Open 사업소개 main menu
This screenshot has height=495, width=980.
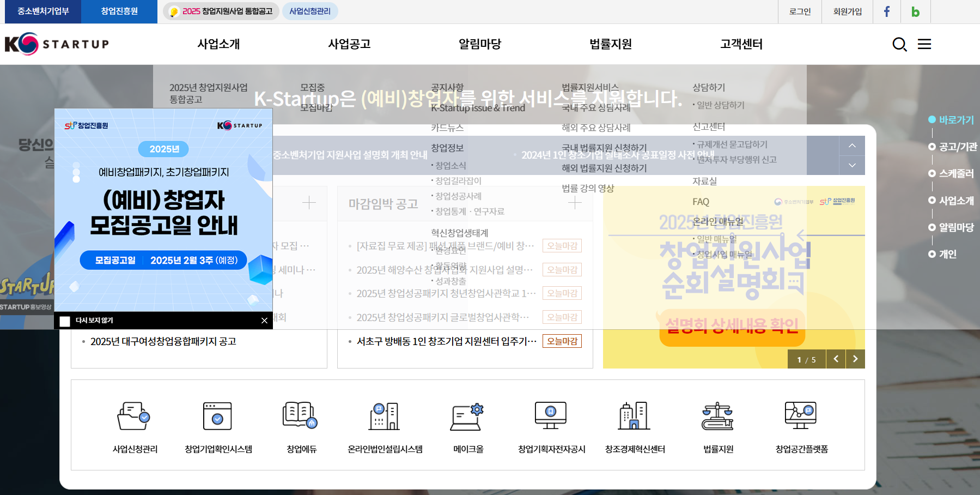coord(218,44)
